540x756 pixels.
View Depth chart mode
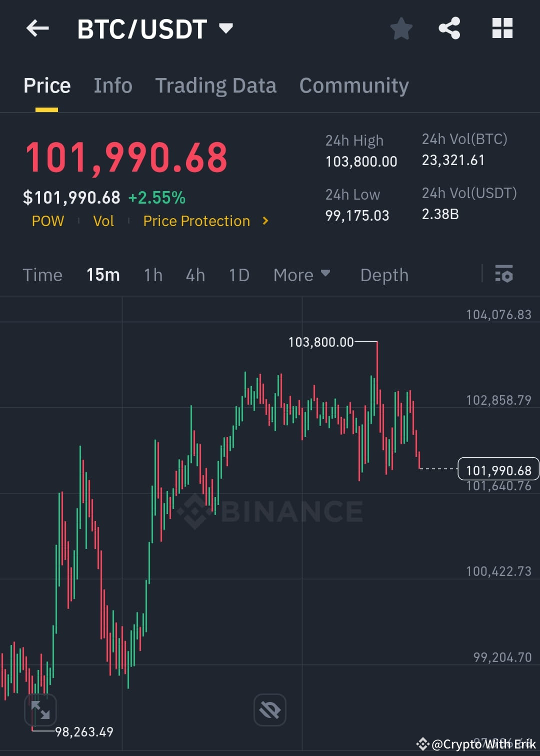coord(384,274)
